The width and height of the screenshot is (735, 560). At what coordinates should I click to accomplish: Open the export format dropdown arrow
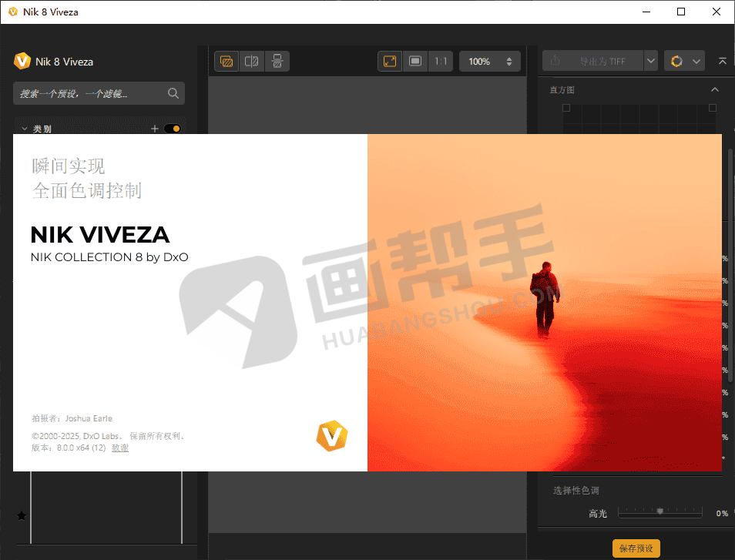(650, 62)
